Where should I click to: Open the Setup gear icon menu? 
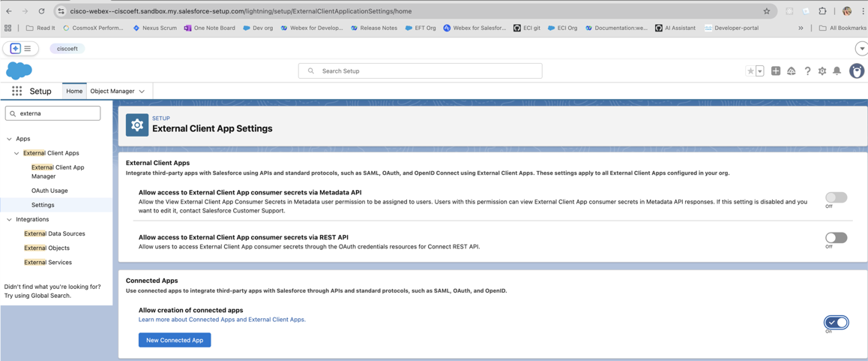pos(822,71)
